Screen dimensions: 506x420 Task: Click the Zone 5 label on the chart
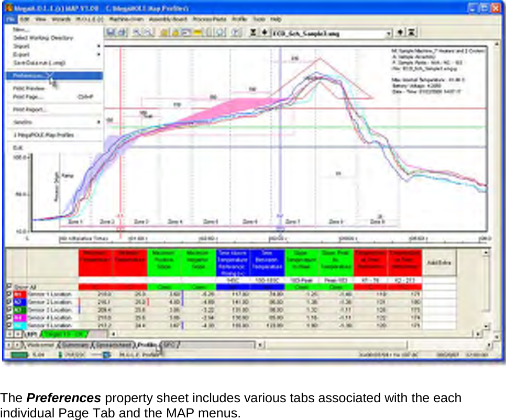point(211,222)
